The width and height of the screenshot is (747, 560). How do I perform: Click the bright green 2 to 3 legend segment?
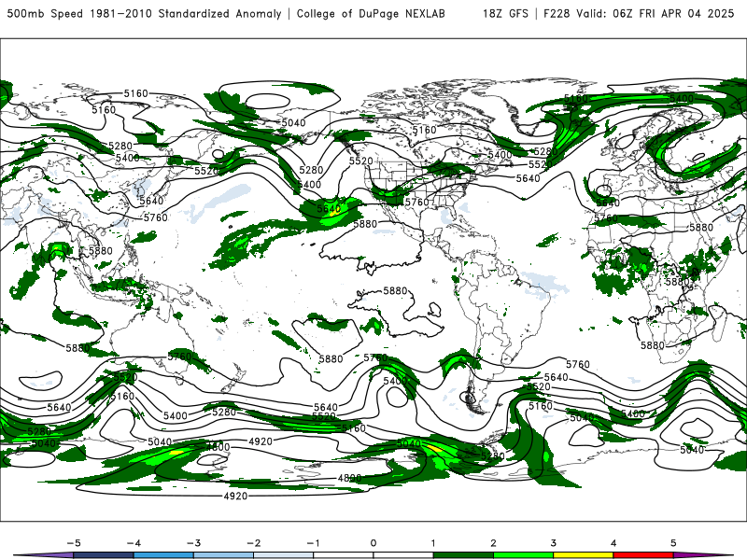[x=524, y=555]
